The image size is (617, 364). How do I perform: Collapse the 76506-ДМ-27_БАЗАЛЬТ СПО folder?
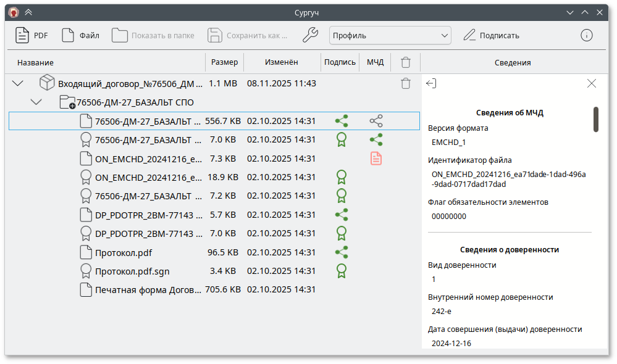[x=36, y=102]
